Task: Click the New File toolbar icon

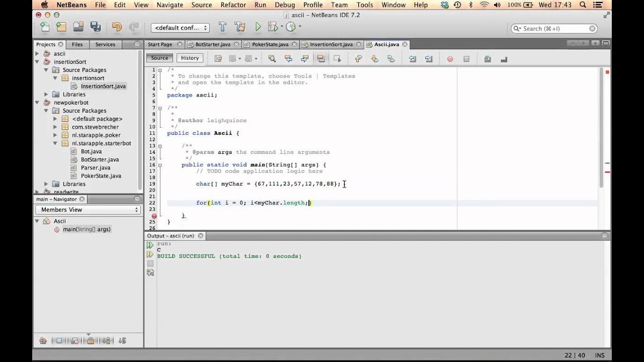Action: coord(45,27)
